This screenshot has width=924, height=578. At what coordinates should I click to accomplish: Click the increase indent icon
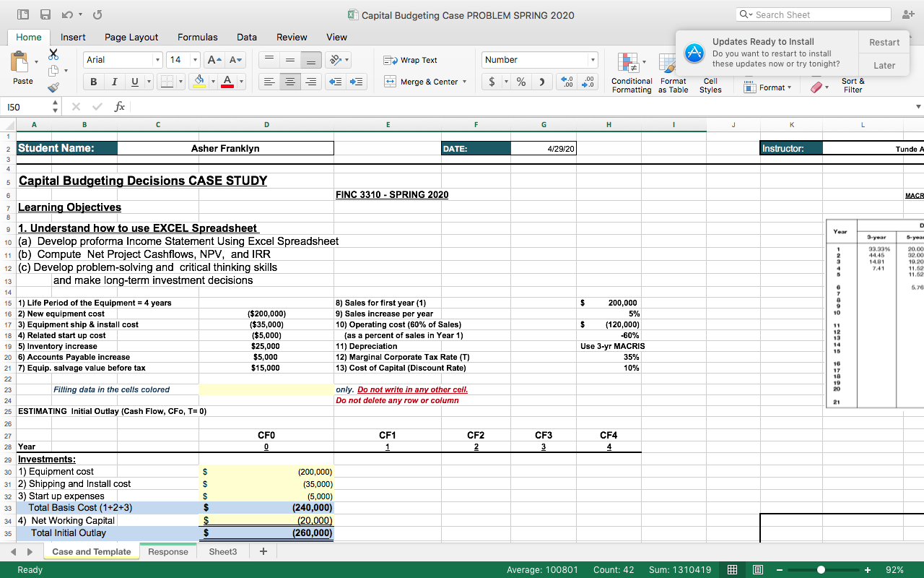point(357,82)
